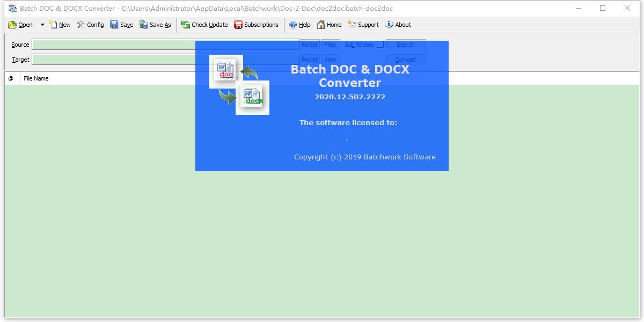Click the Search button
Screen dimensions: 644x322
point(406,45)
